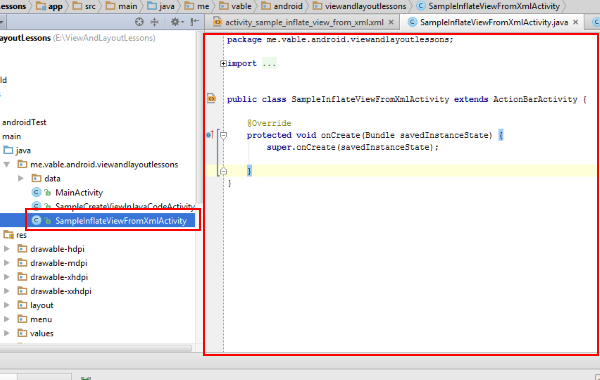This screenshot has width=600, height=380.
Task: Expand the layout folder
Action: tap(7, 305)
